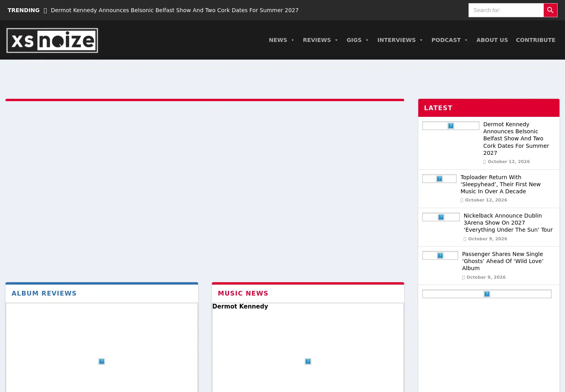Read Nickelback Dublin 3Arena article

[x=508, y=223]
